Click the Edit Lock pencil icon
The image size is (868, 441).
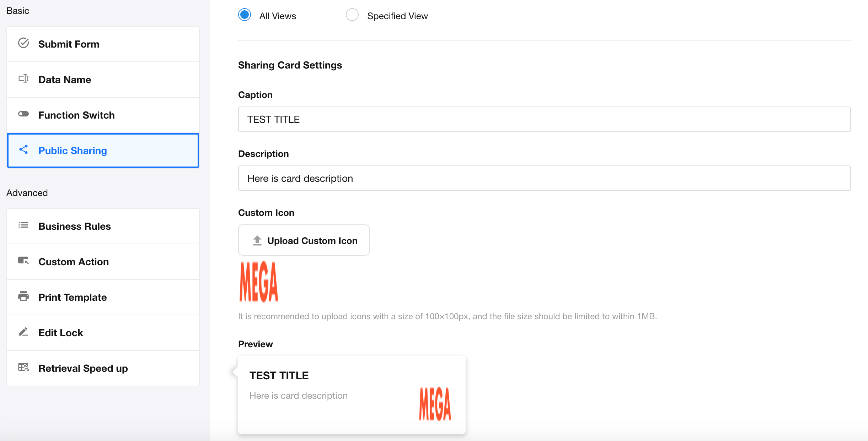pyautogui.click(x=23, y=332)
